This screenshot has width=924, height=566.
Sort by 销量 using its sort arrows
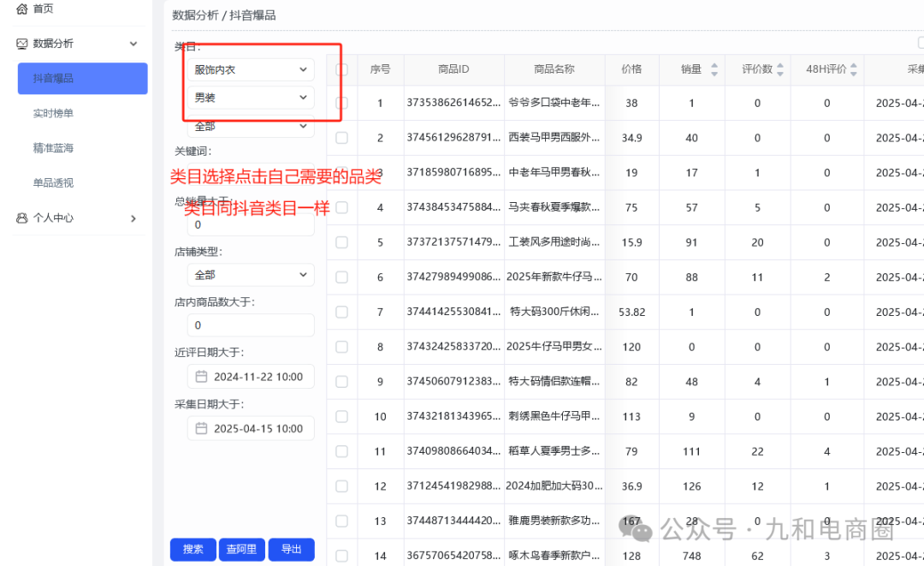coord(714,69)
